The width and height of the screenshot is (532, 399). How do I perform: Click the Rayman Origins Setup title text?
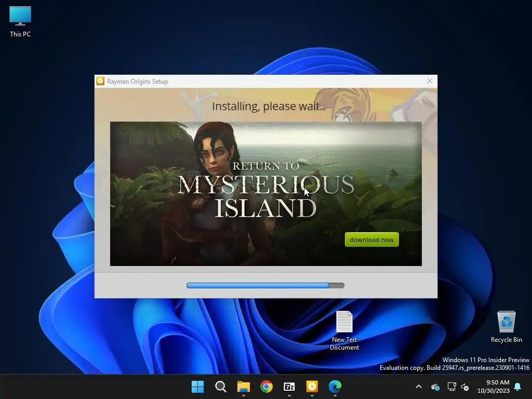137,82
